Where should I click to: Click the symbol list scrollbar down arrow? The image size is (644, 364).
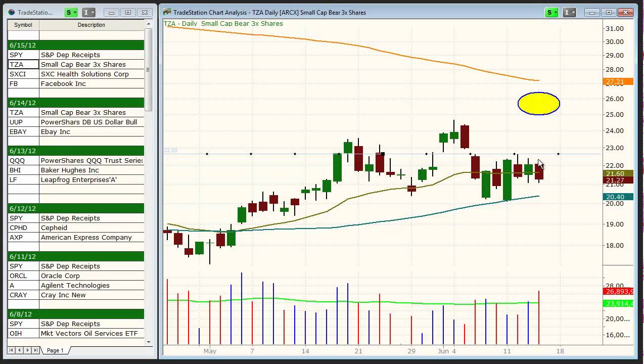149,342
